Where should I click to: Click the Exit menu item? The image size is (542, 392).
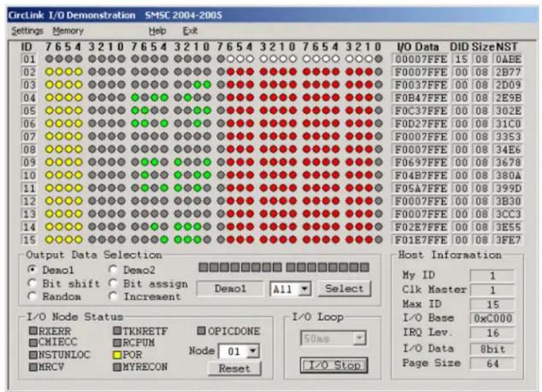coord(190,31)
